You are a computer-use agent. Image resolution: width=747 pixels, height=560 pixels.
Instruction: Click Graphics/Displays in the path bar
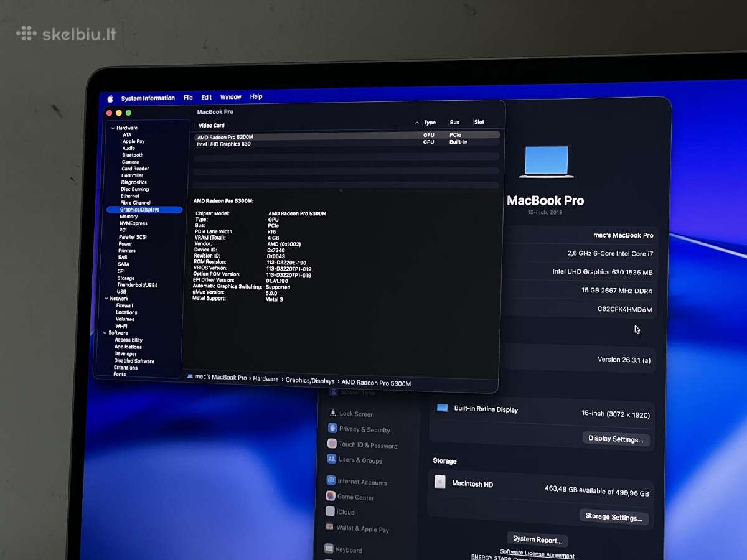point(310,380)
